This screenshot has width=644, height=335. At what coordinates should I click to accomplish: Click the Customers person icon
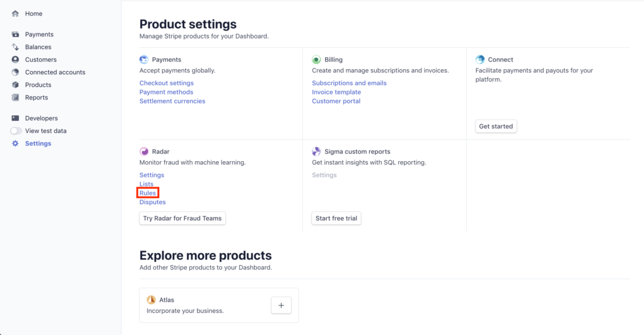(15, 60)
